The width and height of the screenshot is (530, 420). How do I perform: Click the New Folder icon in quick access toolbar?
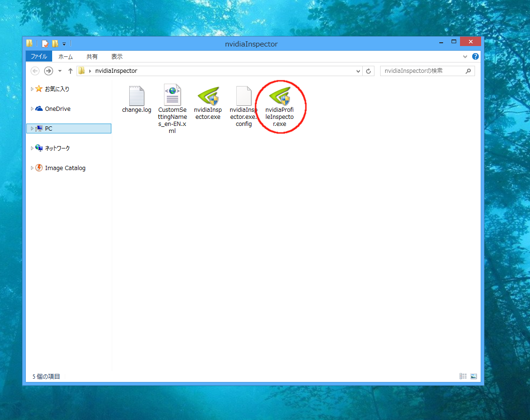(x=55, y=44)
